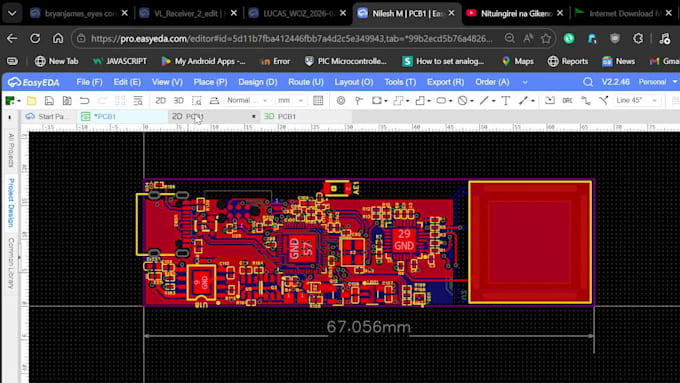The image size is (680, 383).
Task: Select the line drawing tool
Action: pyautogui.click(x=484, y=101)
